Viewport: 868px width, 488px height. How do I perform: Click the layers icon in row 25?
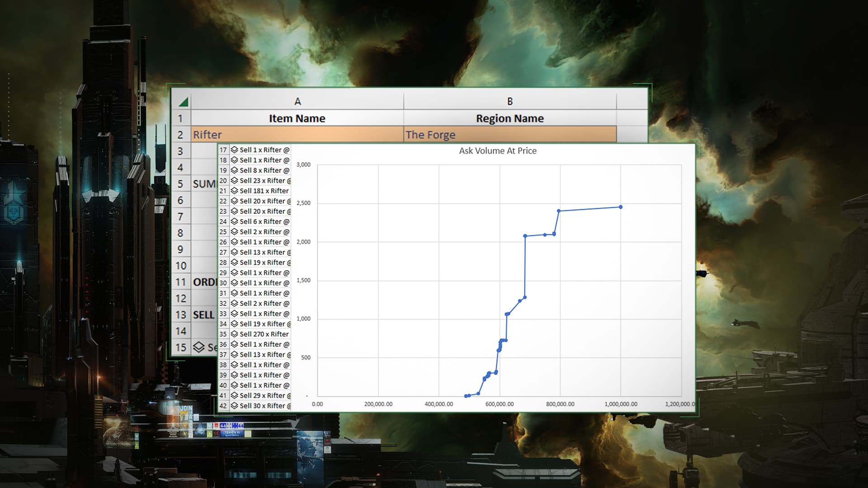[234, 232]
